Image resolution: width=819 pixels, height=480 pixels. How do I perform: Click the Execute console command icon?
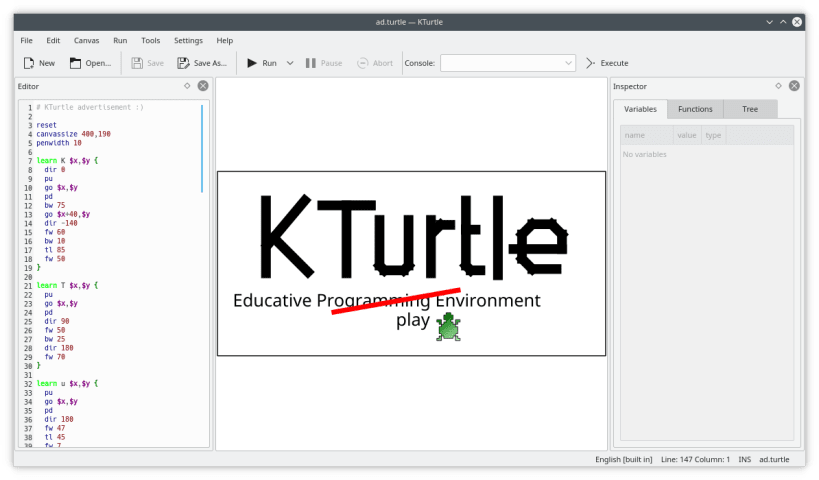pos(590,63)
